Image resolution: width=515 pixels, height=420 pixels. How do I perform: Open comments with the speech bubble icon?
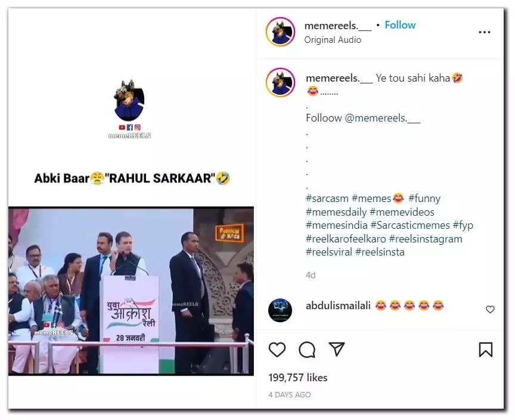click(307, 350)
